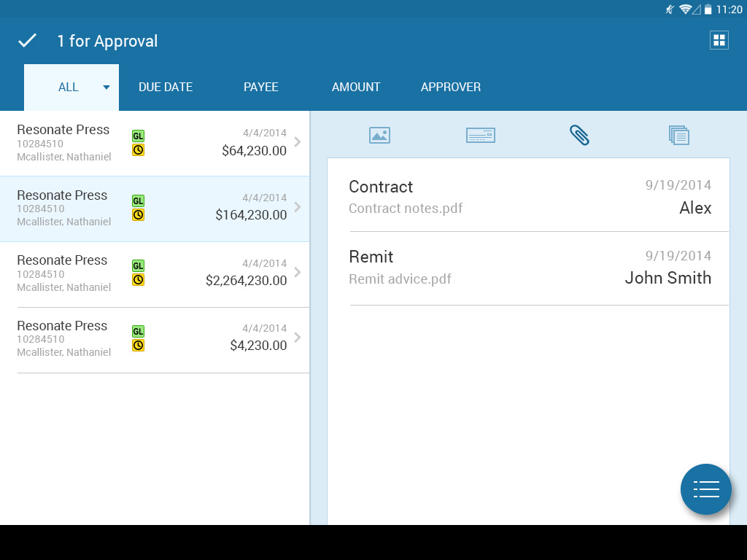Expand the $64,230.00 invoice chevron
The height and width of the screenshot is (560, 747).
click(297, 142)
